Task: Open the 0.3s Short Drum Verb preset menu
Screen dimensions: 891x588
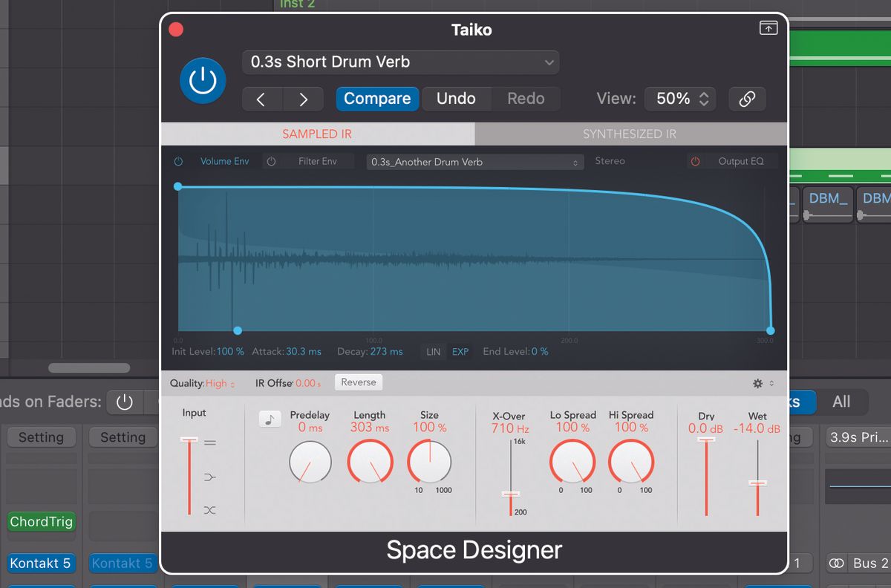Action: pos(399,62)
